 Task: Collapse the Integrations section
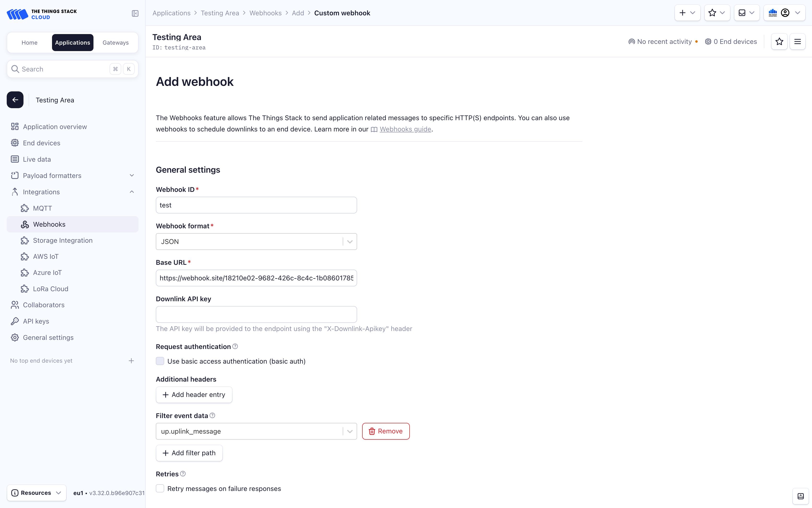coord(132,191)
